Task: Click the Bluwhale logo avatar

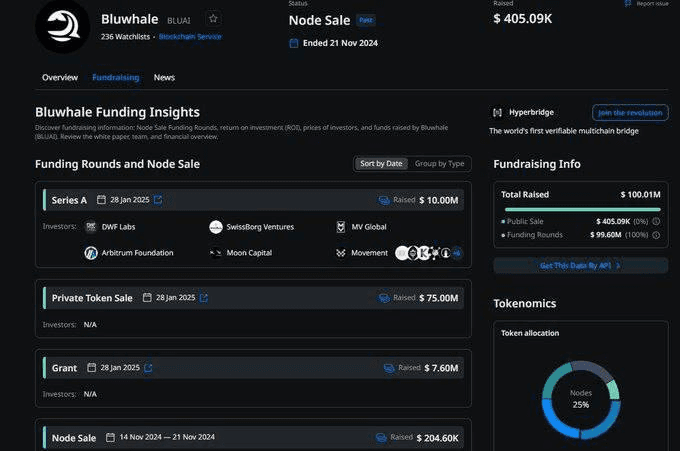Action: point(63,25)
